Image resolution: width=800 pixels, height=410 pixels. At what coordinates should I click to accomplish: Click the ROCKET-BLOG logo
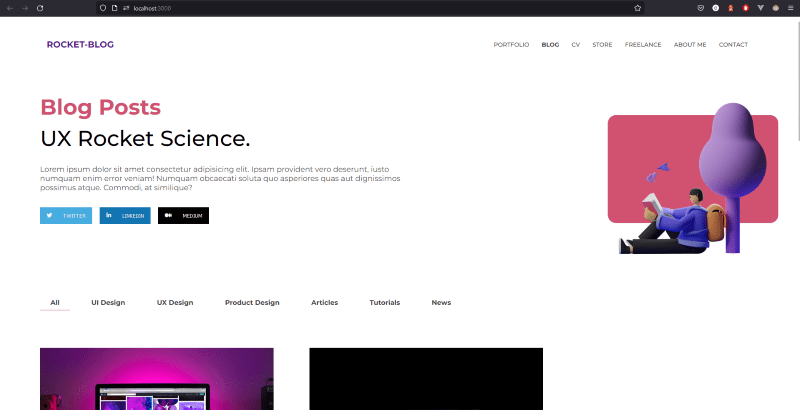tap(80, 44)
